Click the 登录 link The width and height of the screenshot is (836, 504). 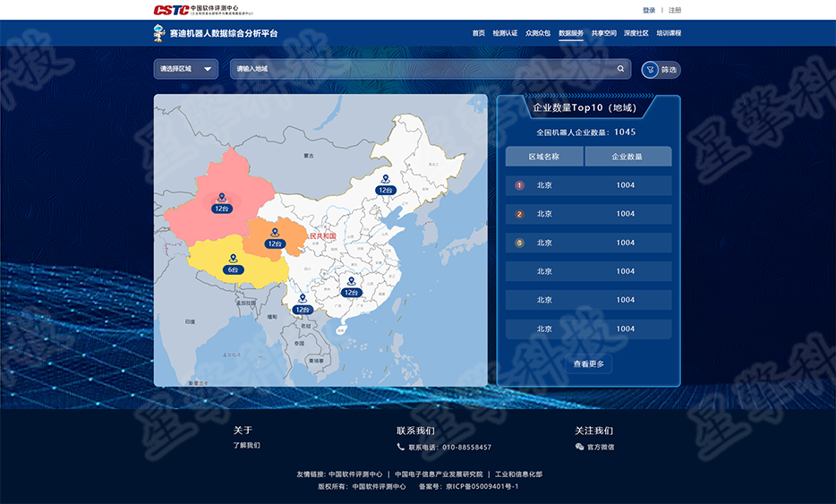pyautogui.click(x=649, y=10)
